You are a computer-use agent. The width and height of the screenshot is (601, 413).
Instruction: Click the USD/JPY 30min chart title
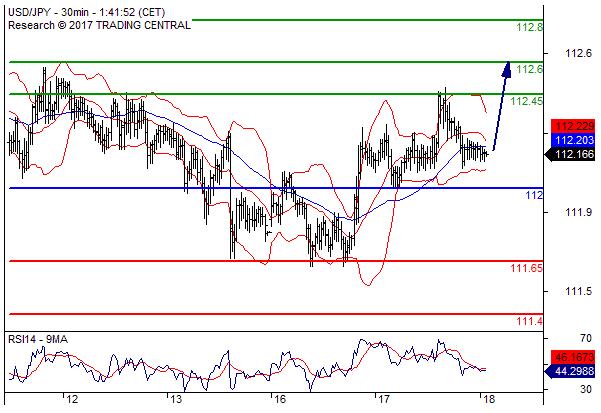87,12
